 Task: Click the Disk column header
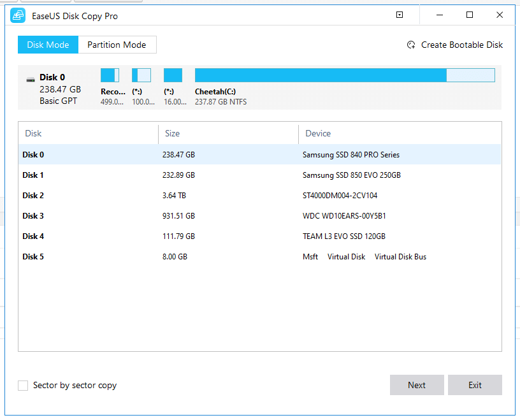(33, 133)
